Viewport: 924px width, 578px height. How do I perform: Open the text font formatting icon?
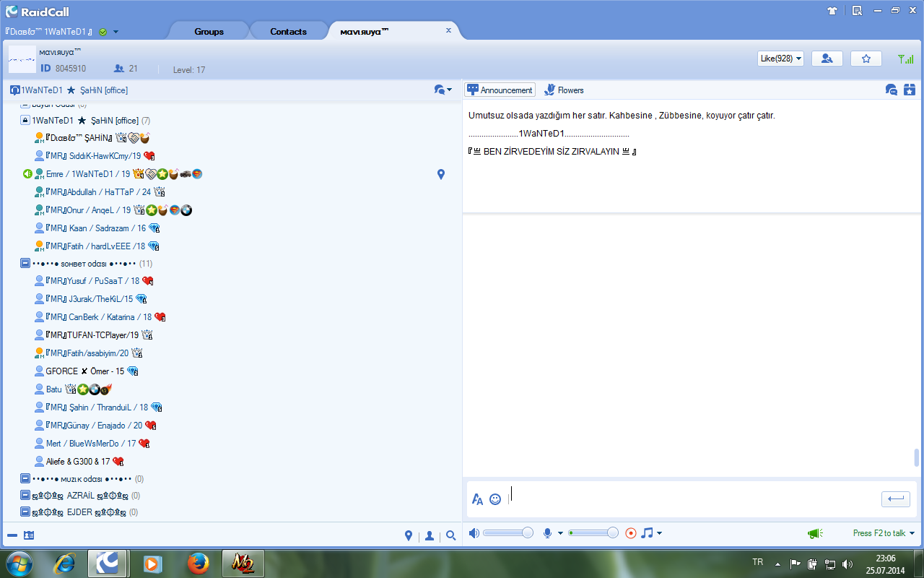tap(477, 499)
